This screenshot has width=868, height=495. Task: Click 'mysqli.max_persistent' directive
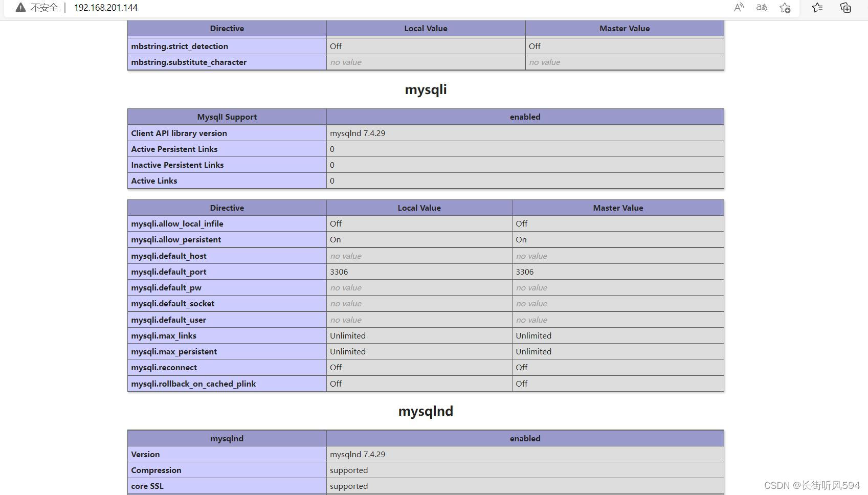pos(174,351)
